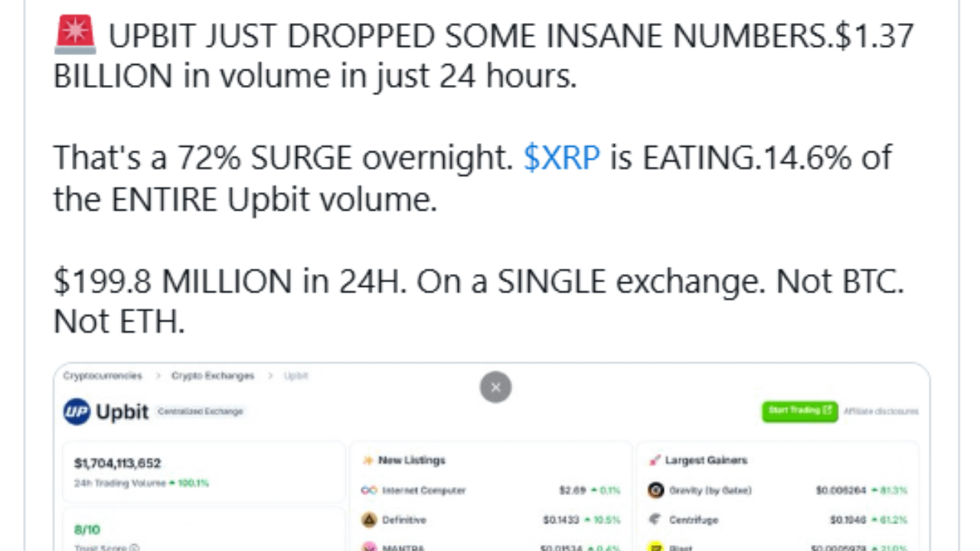Click the $1,704,113,652 trading volume card

coord(204,472)
